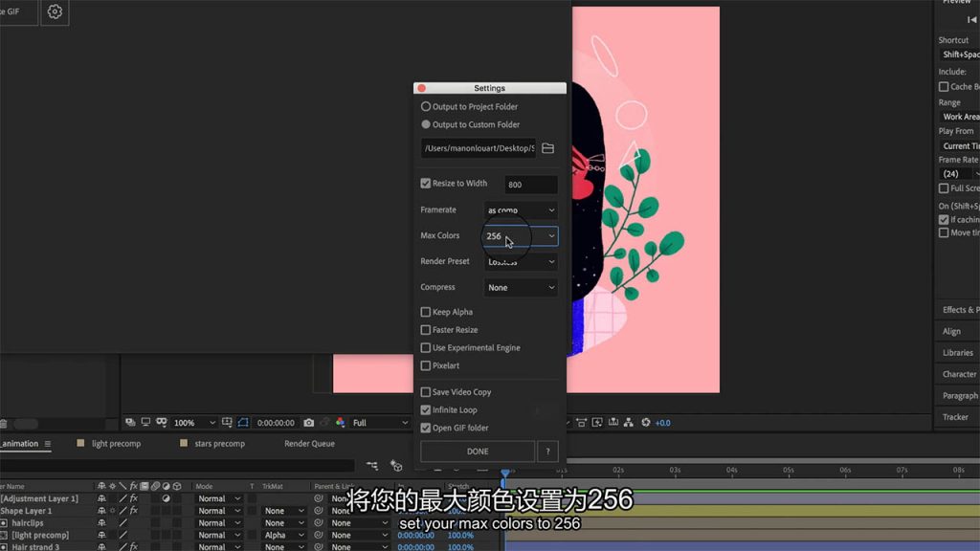Browse for custom output folder icon
This screenshot has width=980, height=551.
point(548,148)
